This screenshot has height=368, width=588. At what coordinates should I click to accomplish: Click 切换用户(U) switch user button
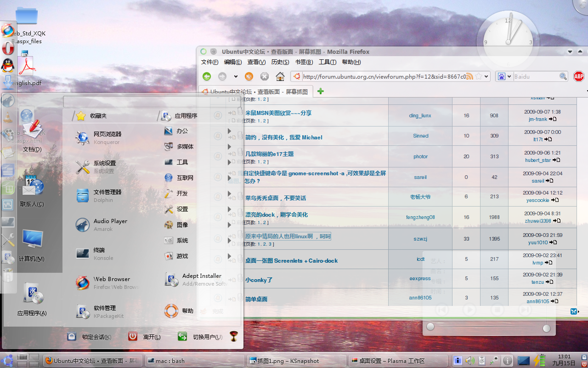coord(200,337)
